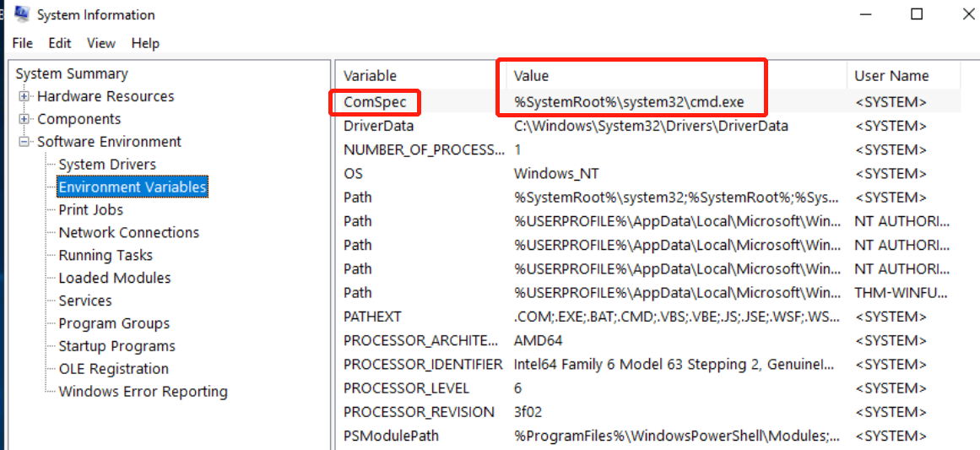
Task: Select System Drivers in the tree
Action: tap(107, 165)
